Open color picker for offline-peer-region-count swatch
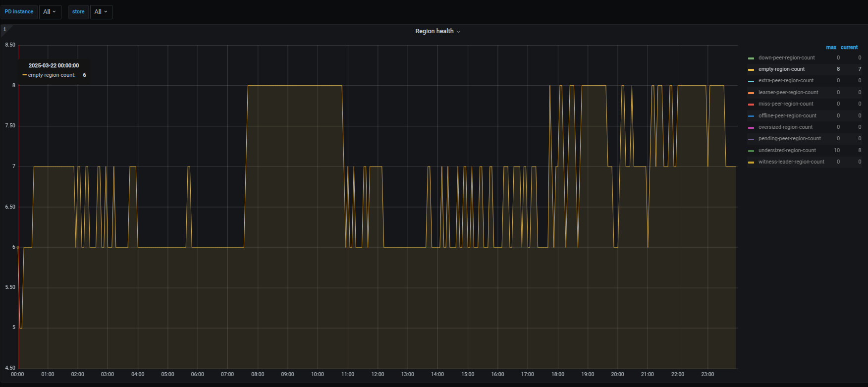This screenshot has height=387, width=868. pyautogui.click(x=751, y=116)
